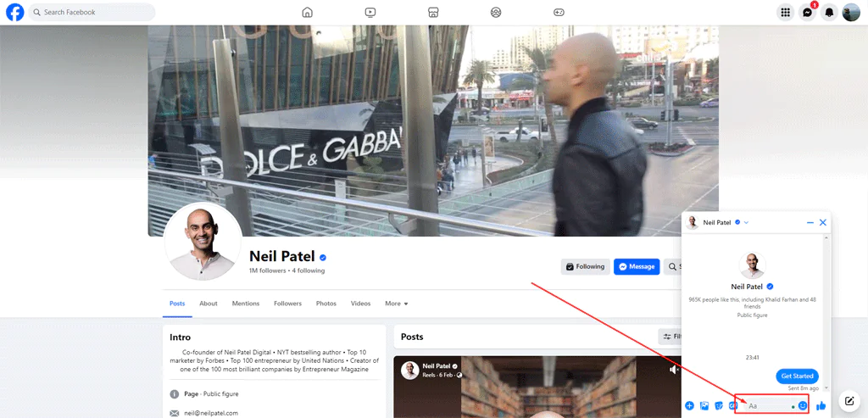Viewport: 868px width, 418px height.
Task: Open the Gaming icon in top navigation
Action: point(559,12)
